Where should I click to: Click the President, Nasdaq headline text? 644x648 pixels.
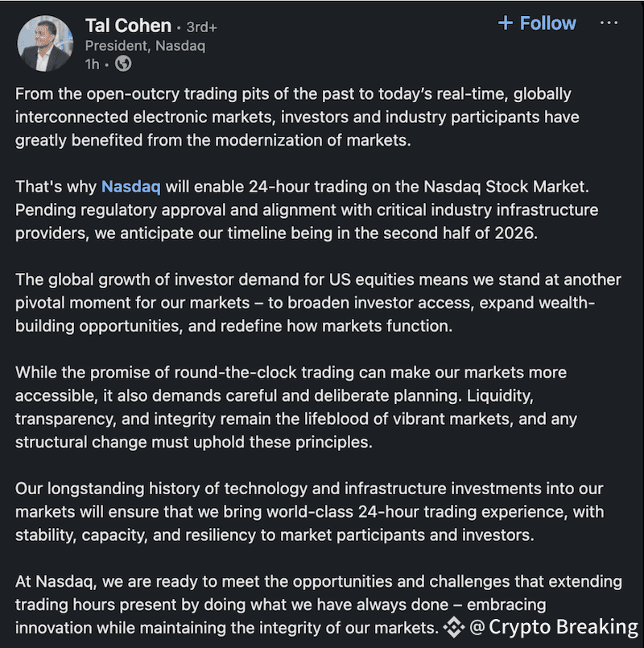pos(145,46)
